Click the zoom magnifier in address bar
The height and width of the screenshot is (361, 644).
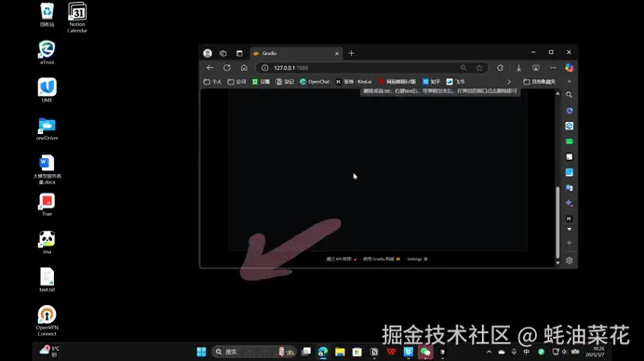tap(463, 68)
